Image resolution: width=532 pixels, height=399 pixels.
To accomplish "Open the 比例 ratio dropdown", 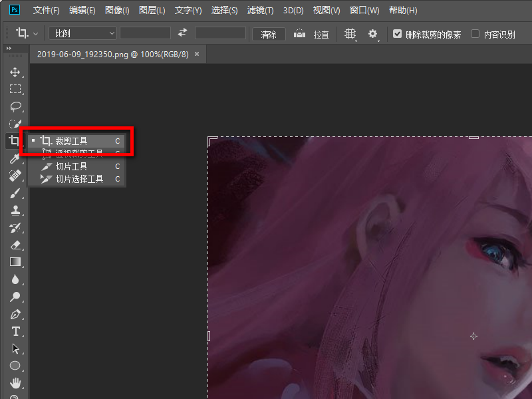I will pos(82,33).
